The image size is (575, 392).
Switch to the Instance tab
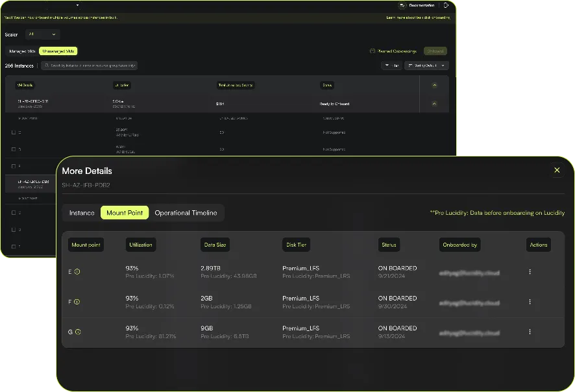[82, 213]
